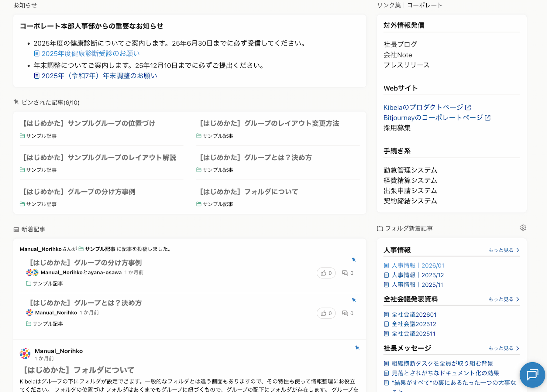Open the chat support bubble
Viewport: 547px width, 392px height.
click(x=532, y=375)
